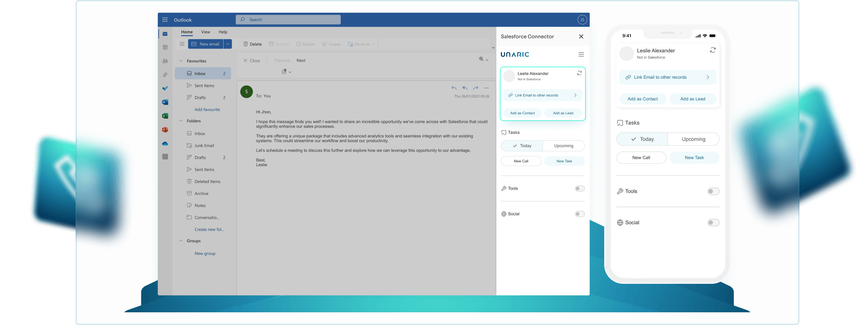The image size is (868, 325).
Task: Open Link Email to other records in panel
Action: [543, 95]
